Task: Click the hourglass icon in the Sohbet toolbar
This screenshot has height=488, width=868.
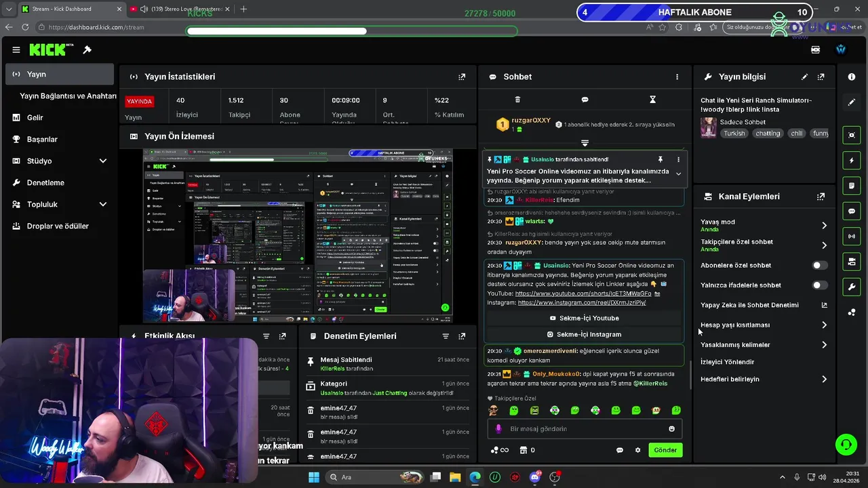Action: coord(652,100)
